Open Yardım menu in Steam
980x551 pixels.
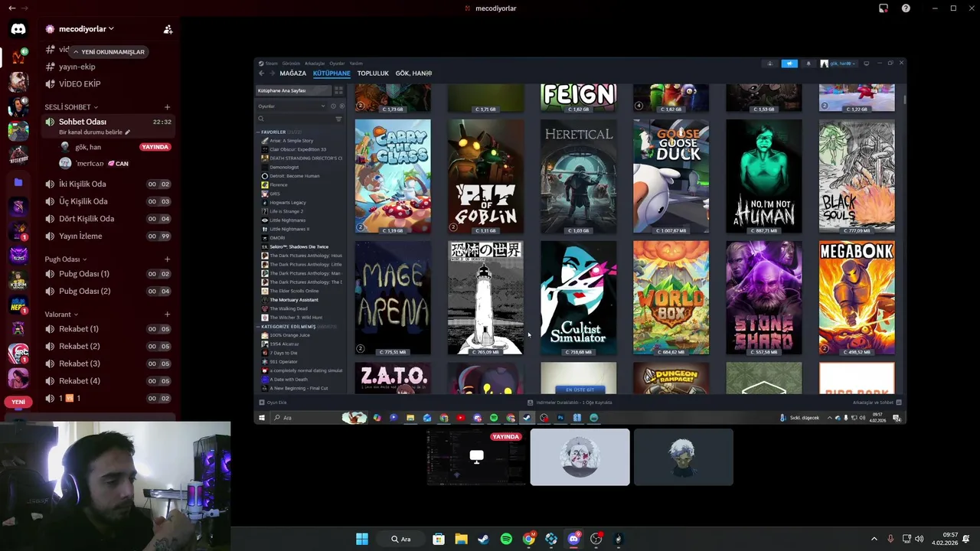coord(356,64)
